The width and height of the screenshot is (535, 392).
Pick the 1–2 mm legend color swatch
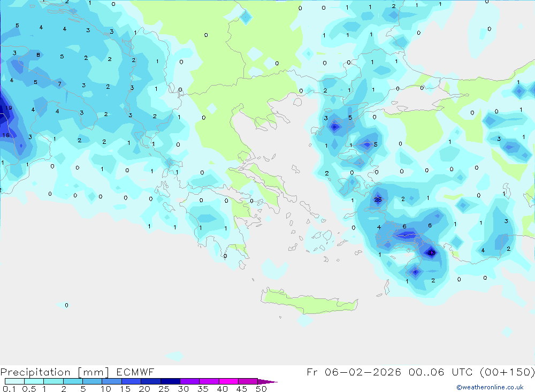[x=53, y=381]
